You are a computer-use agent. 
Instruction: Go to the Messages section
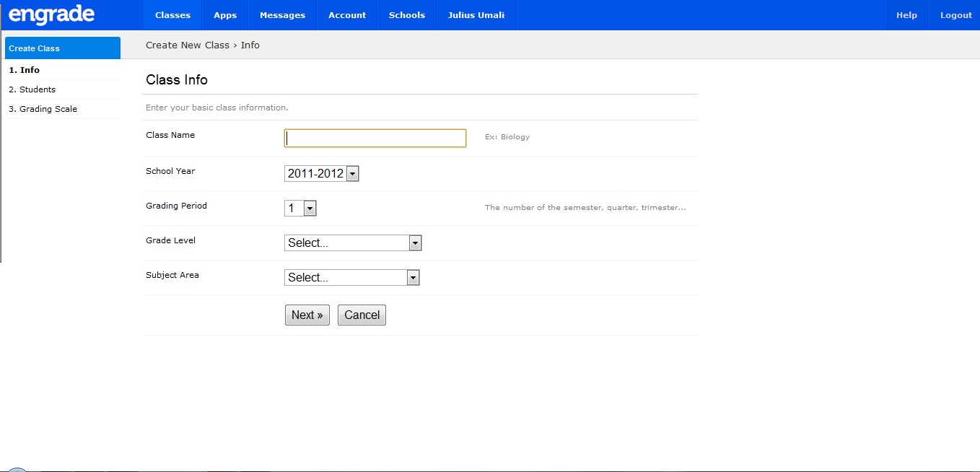(x=281, y=14)
